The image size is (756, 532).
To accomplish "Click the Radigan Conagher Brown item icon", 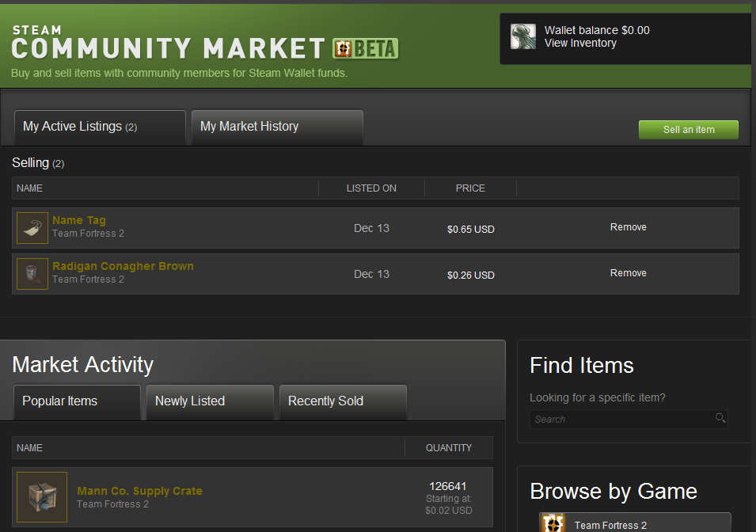I will [32, 274].
